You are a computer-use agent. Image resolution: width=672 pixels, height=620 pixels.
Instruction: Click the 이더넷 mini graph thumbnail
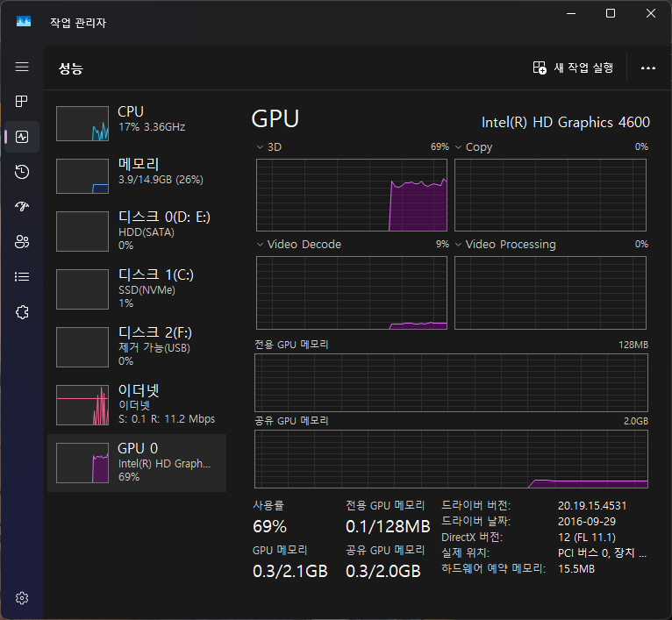tap(82, 405)
